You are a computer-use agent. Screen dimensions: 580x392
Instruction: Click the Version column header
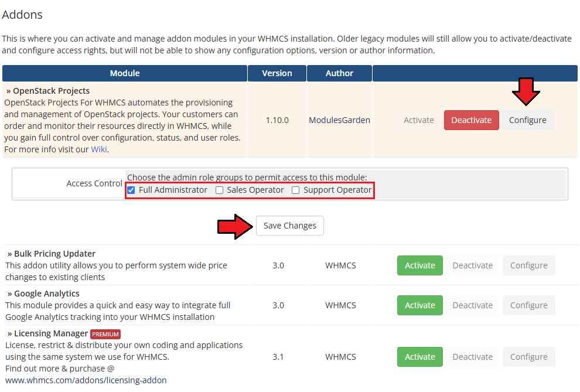tap(277, 73)
